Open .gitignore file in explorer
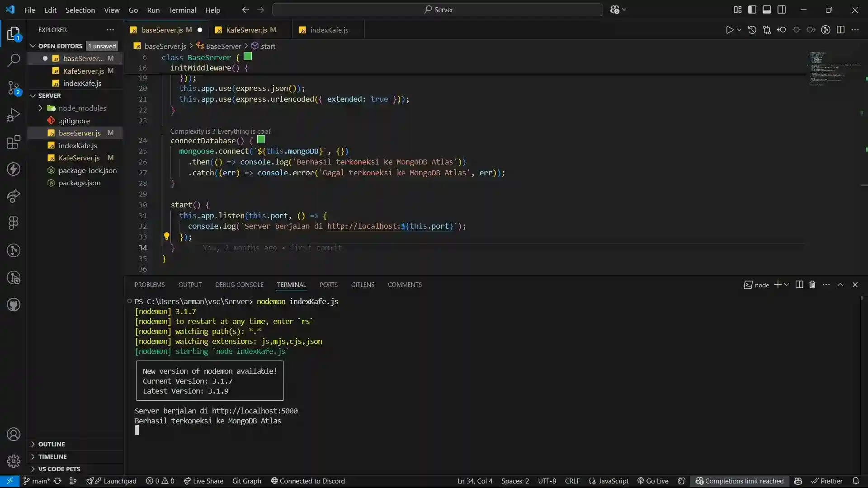This screenshot has height=488, width=868. 75,121
